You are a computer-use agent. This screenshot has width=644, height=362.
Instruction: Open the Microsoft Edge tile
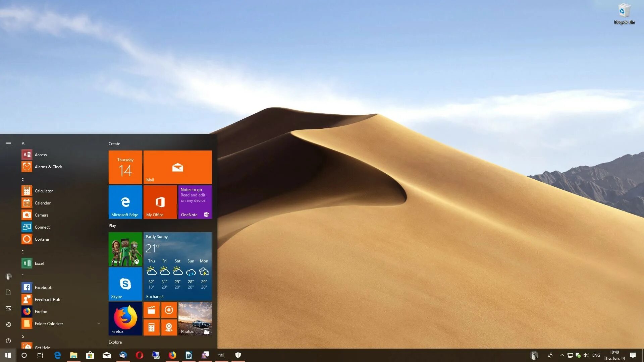pos(126,202)
